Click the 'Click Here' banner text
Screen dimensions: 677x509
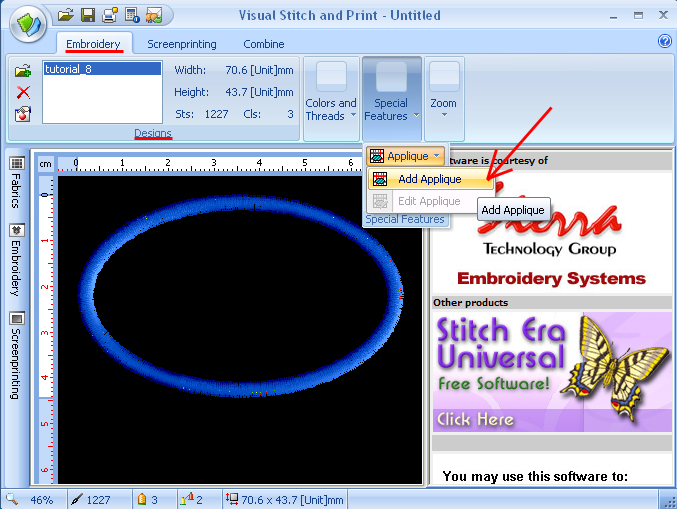coord(475,419)
